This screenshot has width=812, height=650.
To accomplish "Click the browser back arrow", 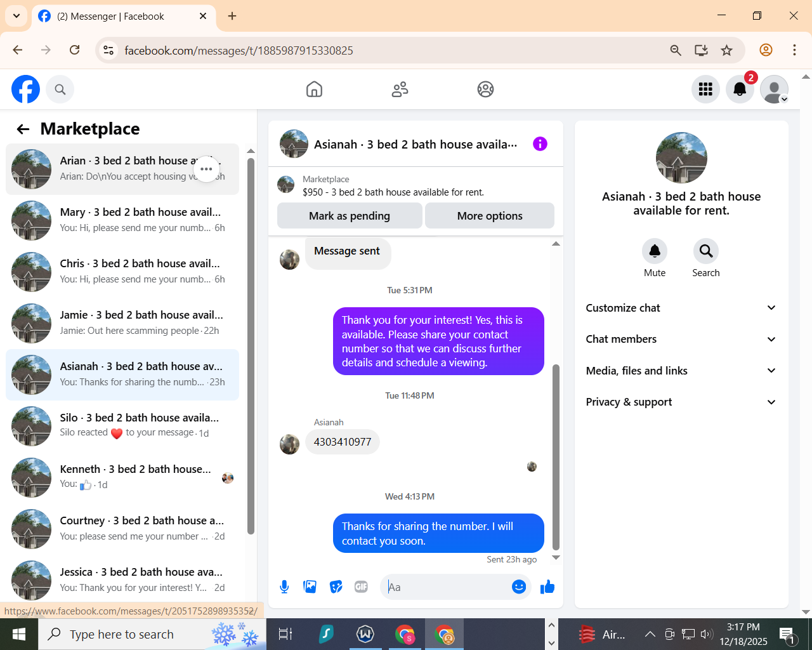I will tap(18, 50).
